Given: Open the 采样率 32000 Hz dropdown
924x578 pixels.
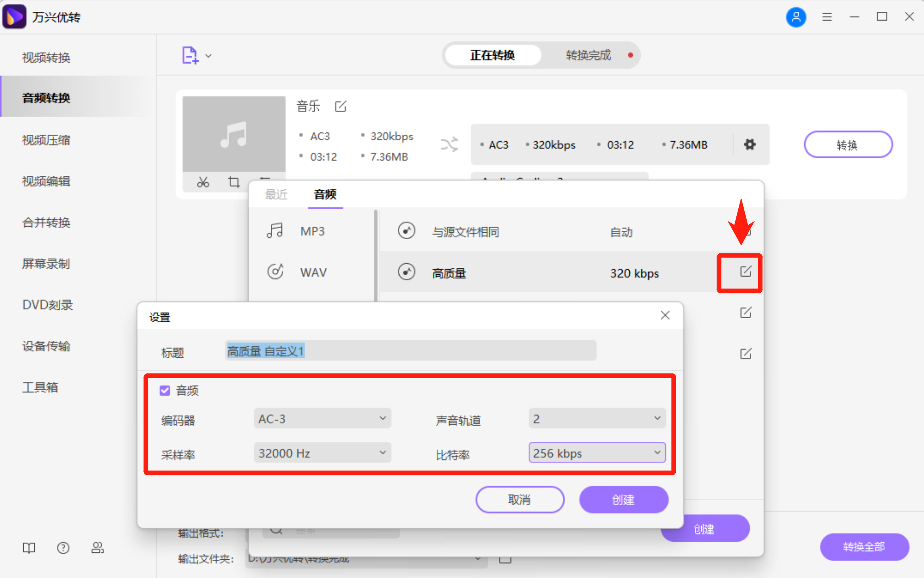Looking at the screenshot, I should pos(322,452).
